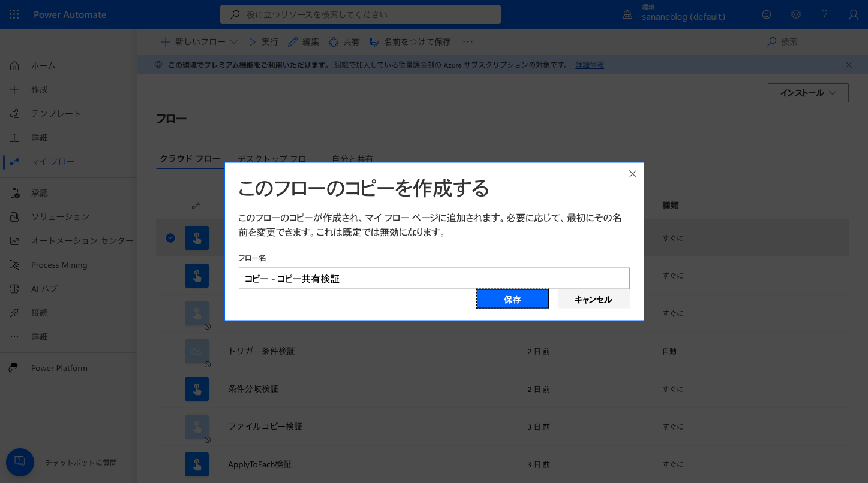Click 実行 in the command bar
Image resolution: width=868 pixels, height=483 pixels.
coord(263,42)
